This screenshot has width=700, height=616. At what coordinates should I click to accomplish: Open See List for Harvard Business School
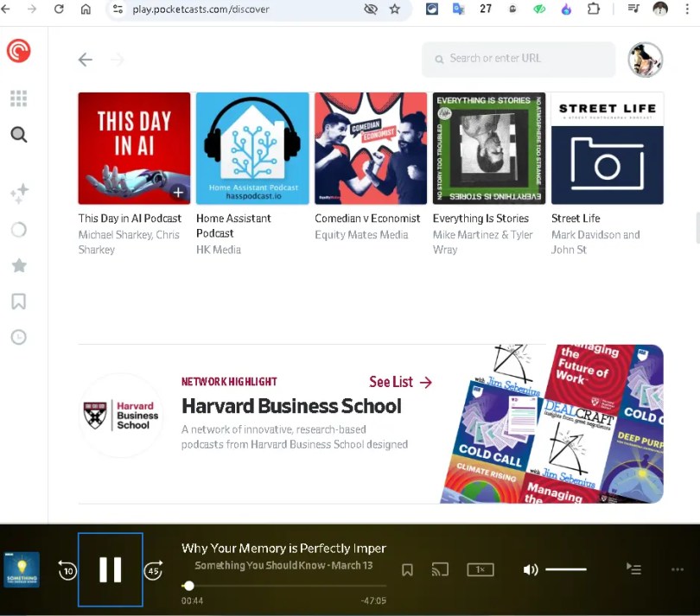pyautogui.click(x=400, y=382)
